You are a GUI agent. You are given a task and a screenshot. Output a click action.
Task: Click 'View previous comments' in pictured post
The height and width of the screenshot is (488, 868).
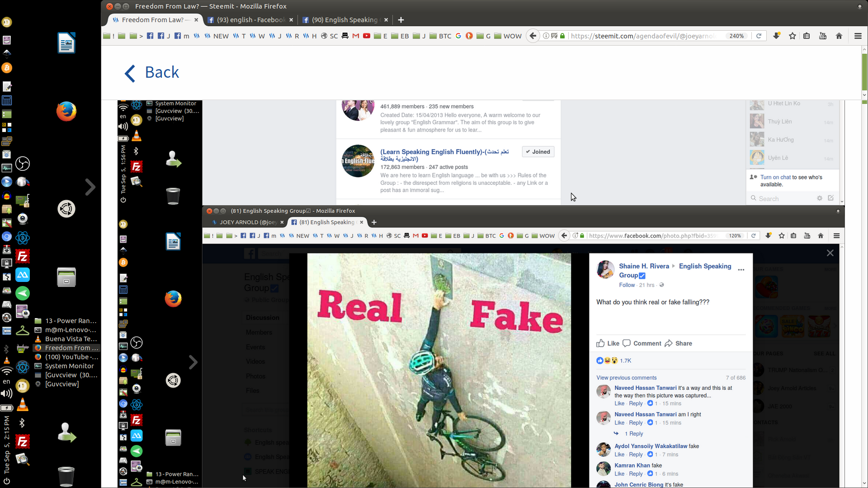click(x=626, y=378)
